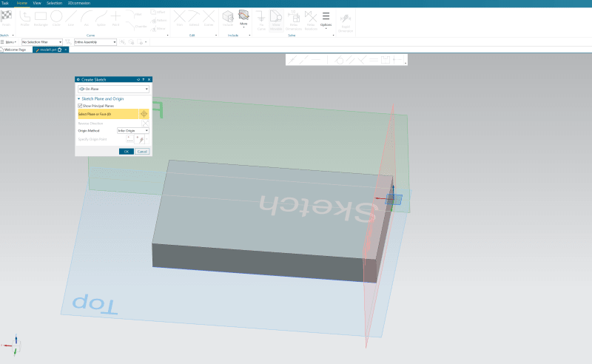Screen dimensions: 592x364
Task: Click the Include geometry icon
Action: [228, 16]
